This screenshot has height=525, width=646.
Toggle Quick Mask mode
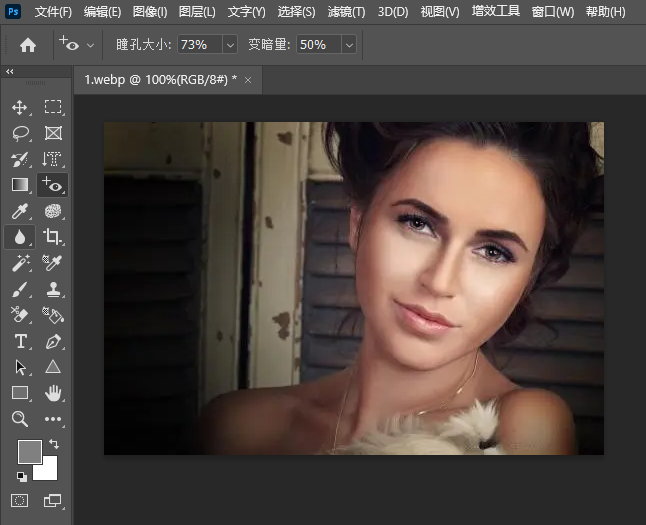[x=20, y=499]
